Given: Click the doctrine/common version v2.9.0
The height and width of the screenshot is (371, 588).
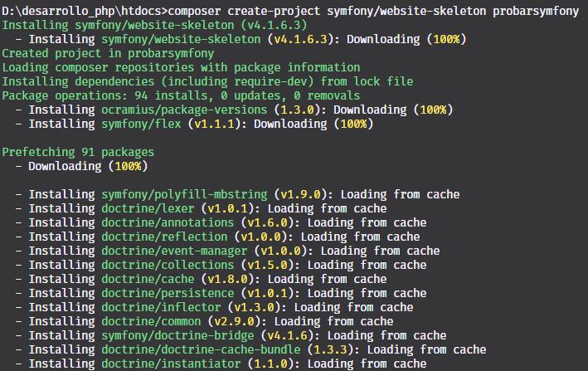Looking at the screenshot, I should point(237,321).
